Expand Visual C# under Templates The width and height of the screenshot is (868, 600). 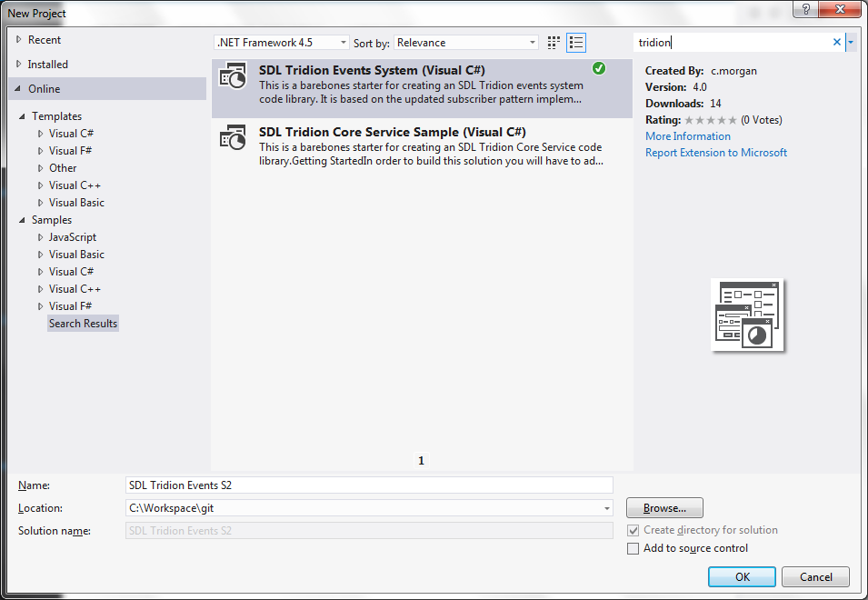40,134
